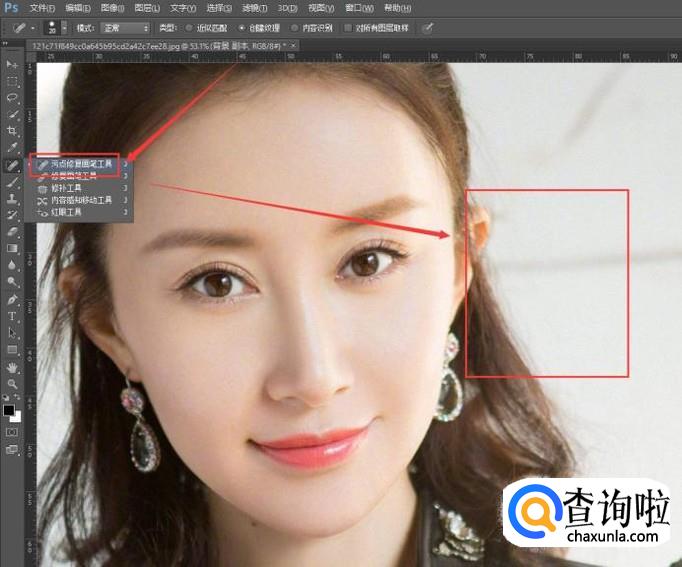Select the Lasso tool

tap(13, 98)
